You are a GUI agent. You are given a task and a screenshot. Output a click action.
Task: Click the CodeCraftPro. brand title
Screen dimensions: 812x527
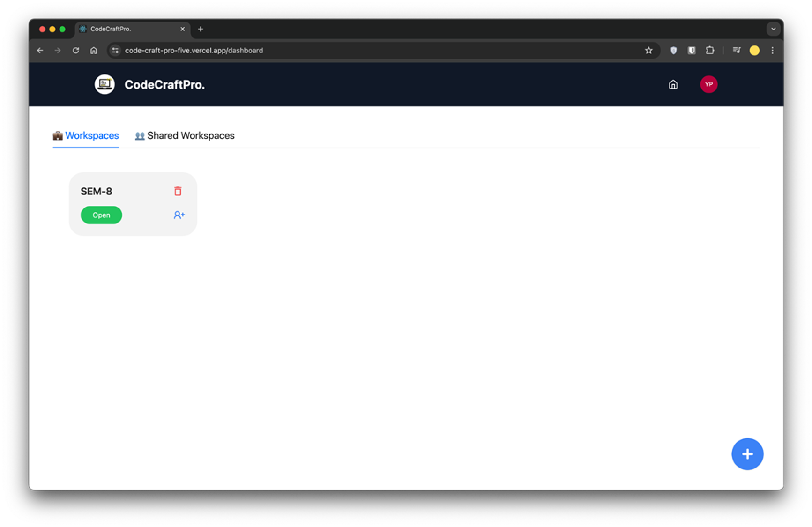164,85
